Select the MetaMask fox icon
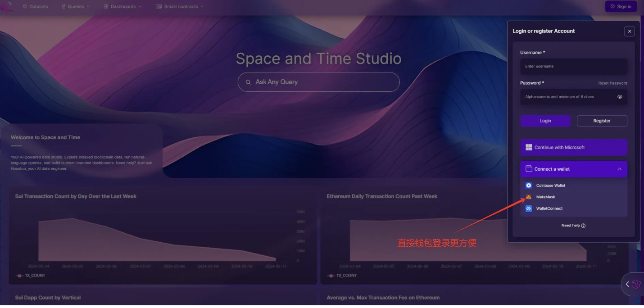The image size is (644, 308). point(529,197)
